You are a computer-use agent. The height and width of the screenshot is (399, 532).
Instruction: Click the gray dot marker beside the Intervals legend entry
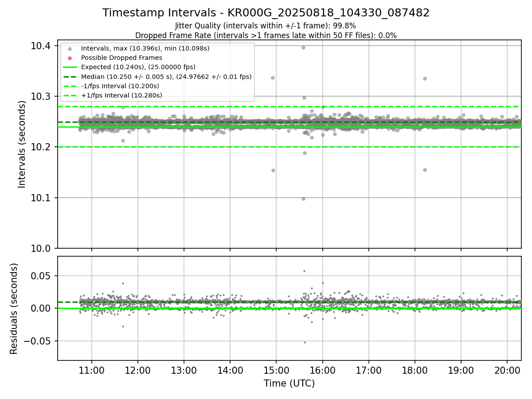(70, 48)
